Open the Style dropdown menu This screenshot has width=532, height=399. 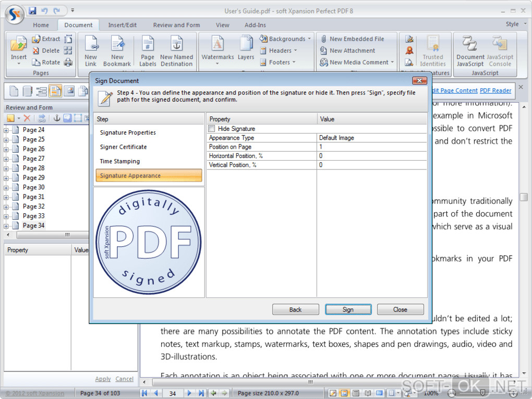[x=516, y=24]
